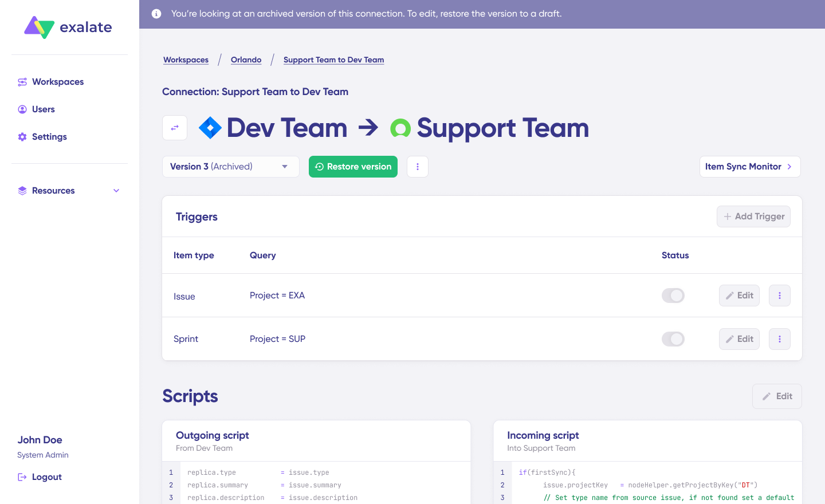
Task: Click the Orlando breadcrumb link
Action: click(x=246, y=60)
